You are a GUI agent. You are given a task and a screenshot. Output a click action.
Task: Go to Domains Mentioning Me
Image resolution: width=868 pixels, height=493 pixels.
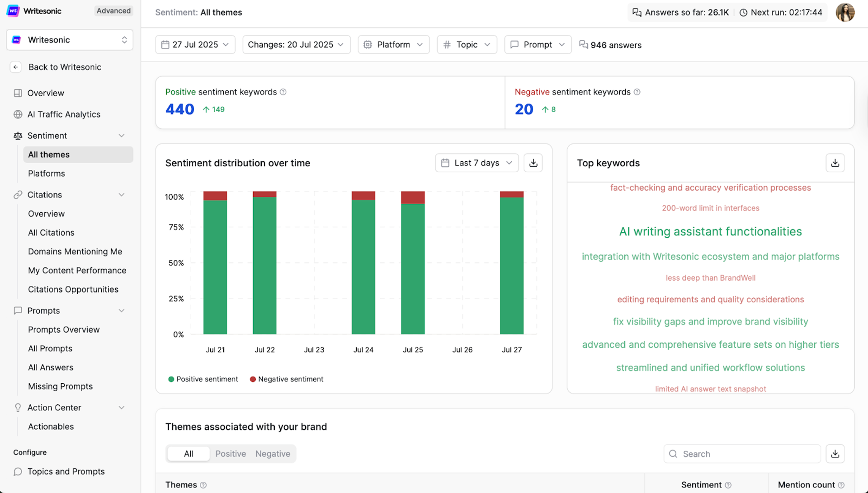pyautogui.click(x=75, y=252)
